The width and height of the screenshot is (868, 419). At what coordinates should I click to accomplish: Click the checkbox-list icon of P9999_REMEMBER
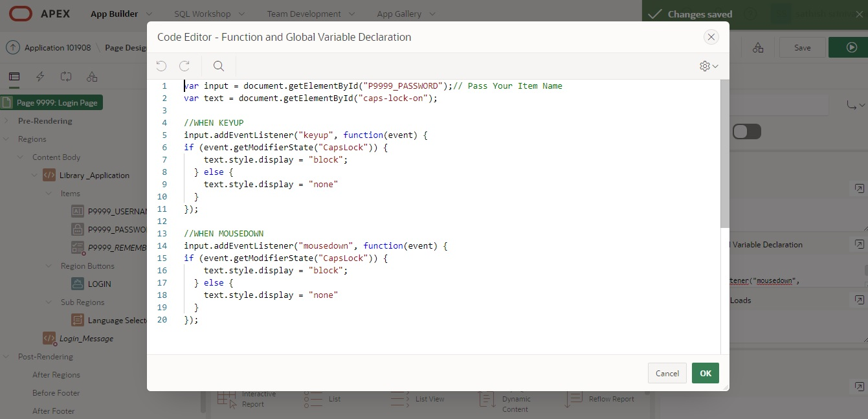click(77, 247)
